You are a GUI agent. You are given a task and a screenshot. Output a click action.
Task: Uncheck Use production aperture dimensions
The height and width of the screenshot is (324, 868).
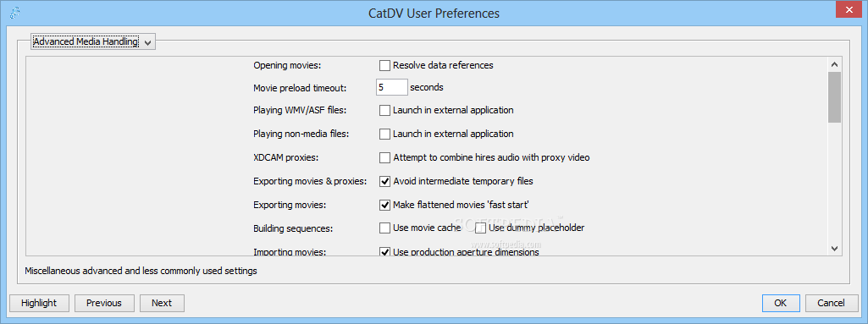(x=384, y=252)
